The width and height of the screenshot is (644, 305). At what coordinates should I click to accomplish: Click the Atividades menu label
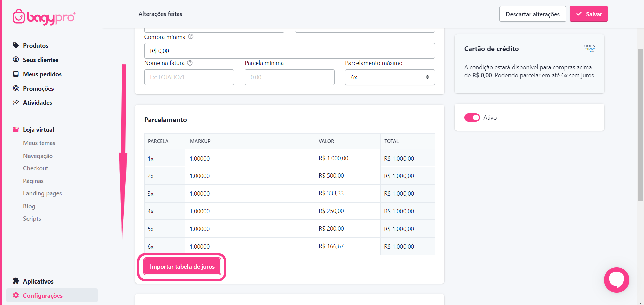pos(38,102)
